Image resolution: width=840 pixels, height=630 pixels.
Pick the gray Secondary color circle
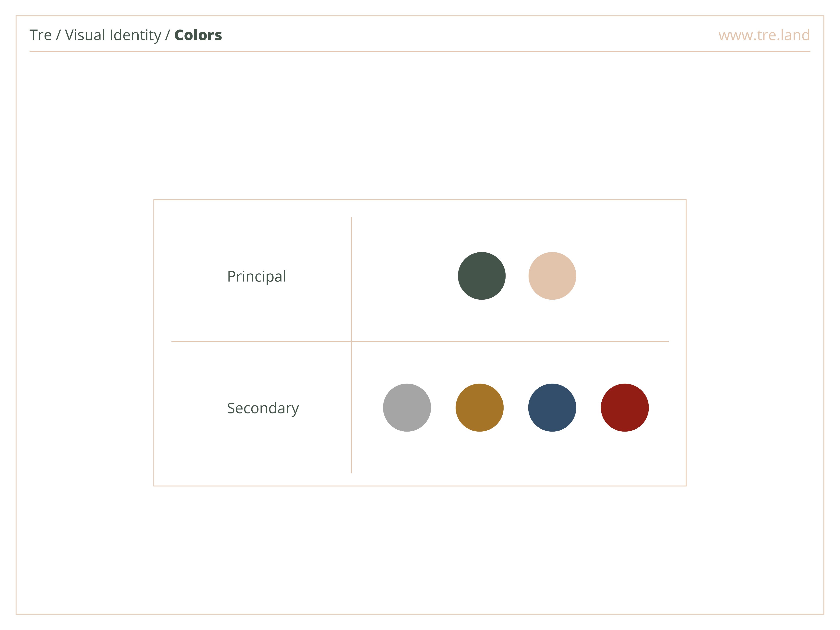click(407, 408)
